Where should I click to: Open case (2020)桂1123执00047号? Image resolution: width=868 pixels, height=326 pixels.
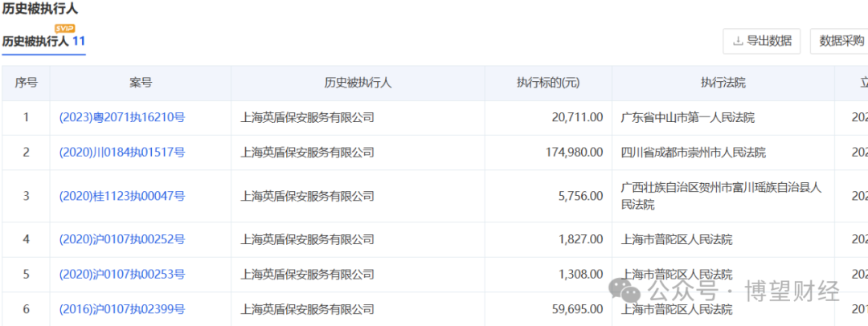click(122, 195)
